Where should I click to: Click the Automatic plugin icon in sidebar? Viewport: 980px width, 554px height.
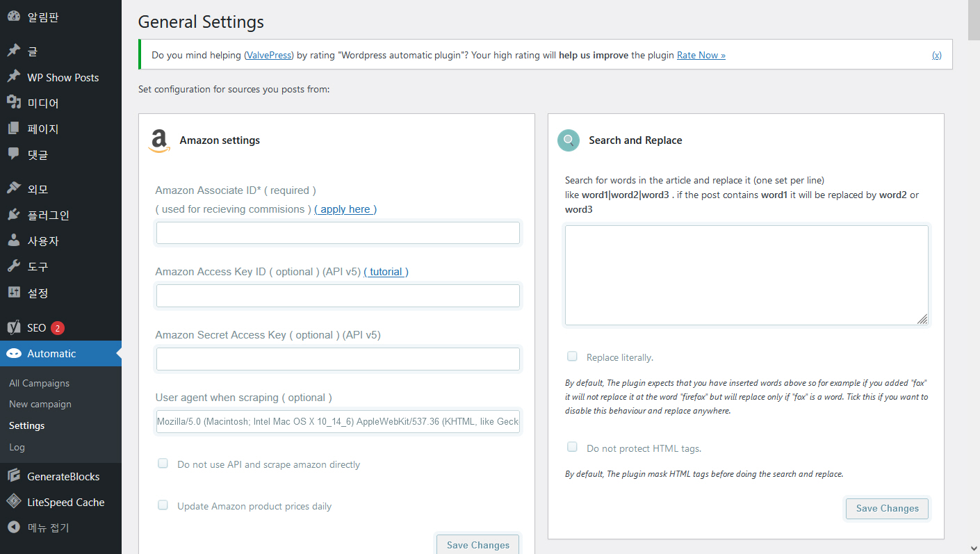click(x=14, y=353)
